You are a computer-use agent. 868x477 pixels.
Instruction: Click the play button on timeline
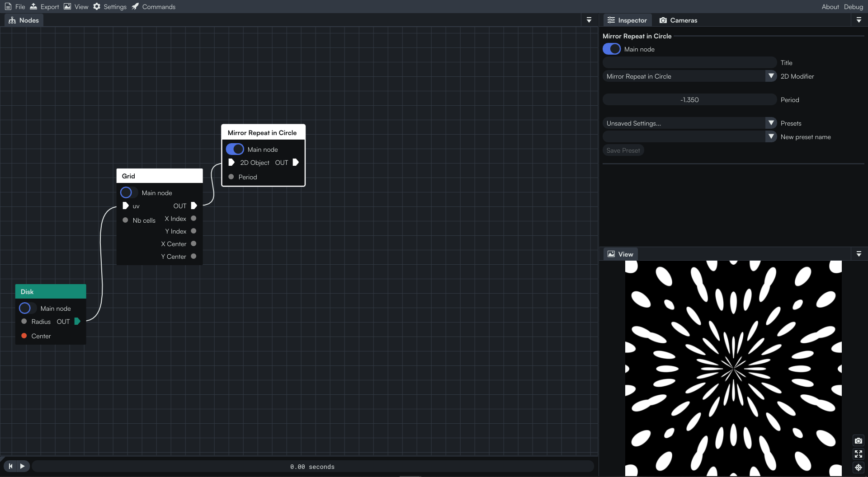tap(23, 466)
